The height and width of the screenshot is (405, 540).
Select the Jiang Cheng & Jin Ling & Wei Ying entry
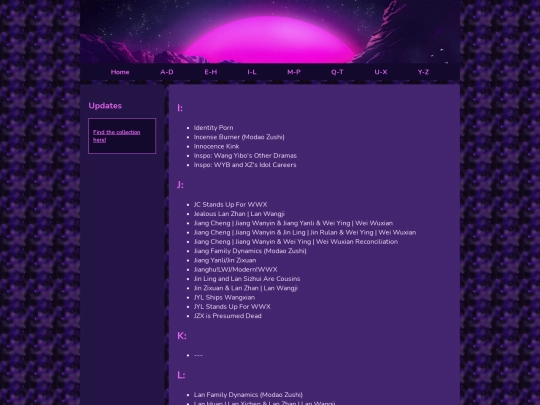[x=305, y=232]
